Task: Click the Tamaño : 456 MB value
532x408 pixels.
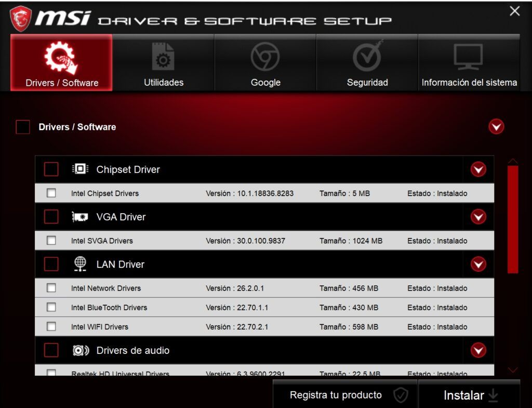Action: (349, 288)
